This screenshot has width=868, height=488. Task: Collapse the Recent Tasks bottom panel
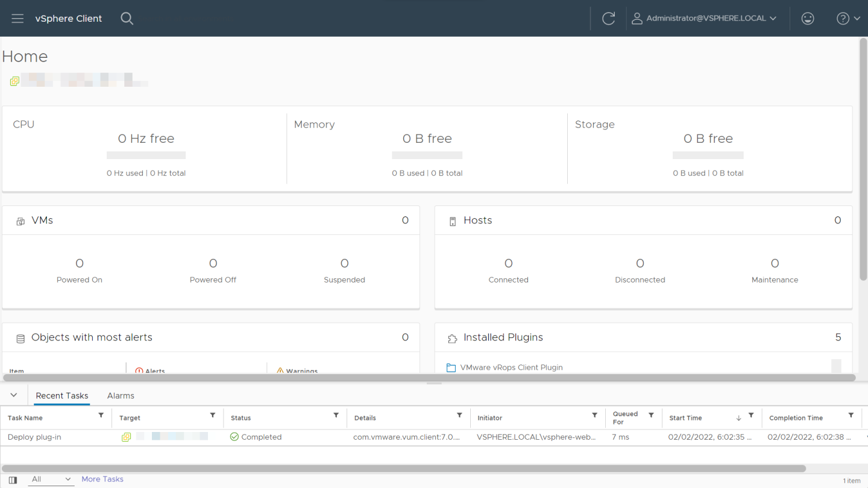(x=14, y=396)
